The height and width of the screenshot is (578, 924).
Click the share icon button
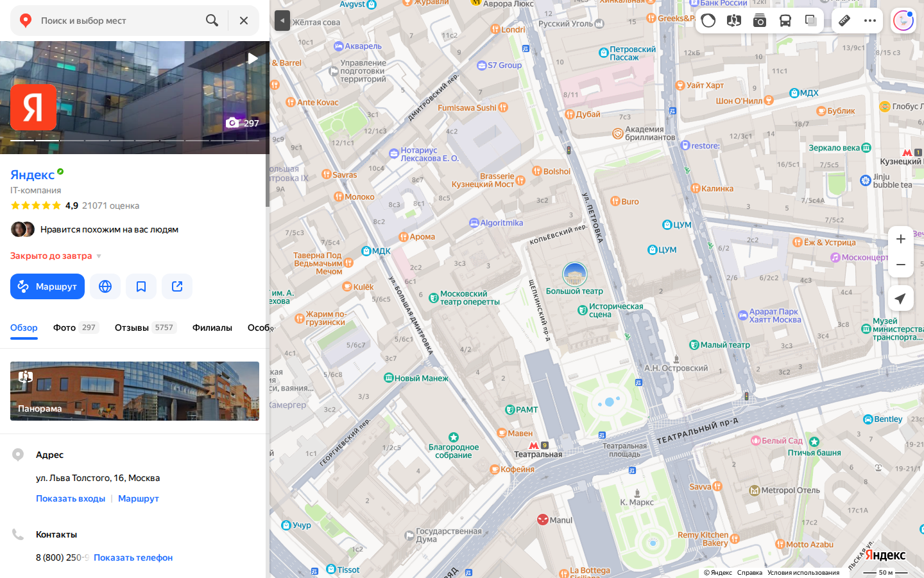(x=177, y=286)
